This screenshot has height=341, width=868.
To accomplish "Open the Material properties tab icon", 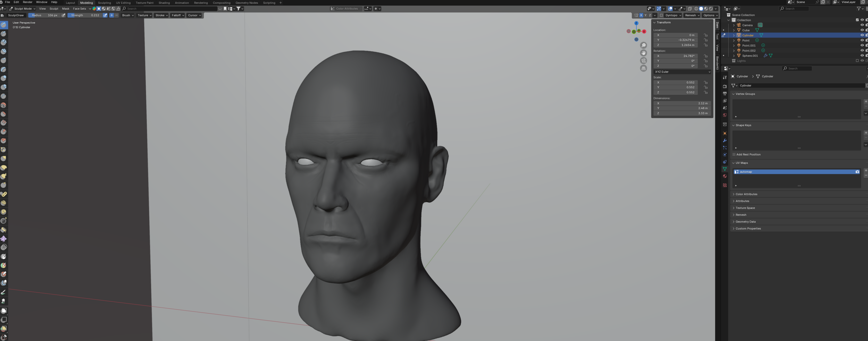I will (725, 176).
